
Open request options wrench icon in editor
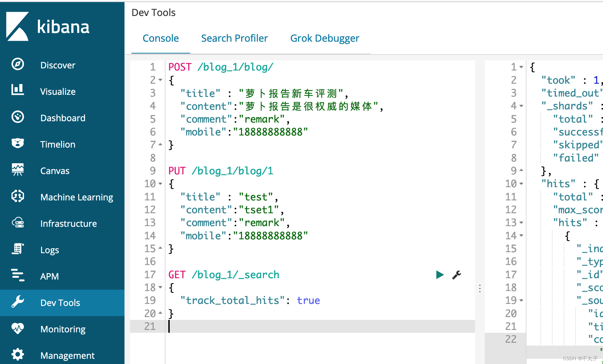tap(457, 275)
